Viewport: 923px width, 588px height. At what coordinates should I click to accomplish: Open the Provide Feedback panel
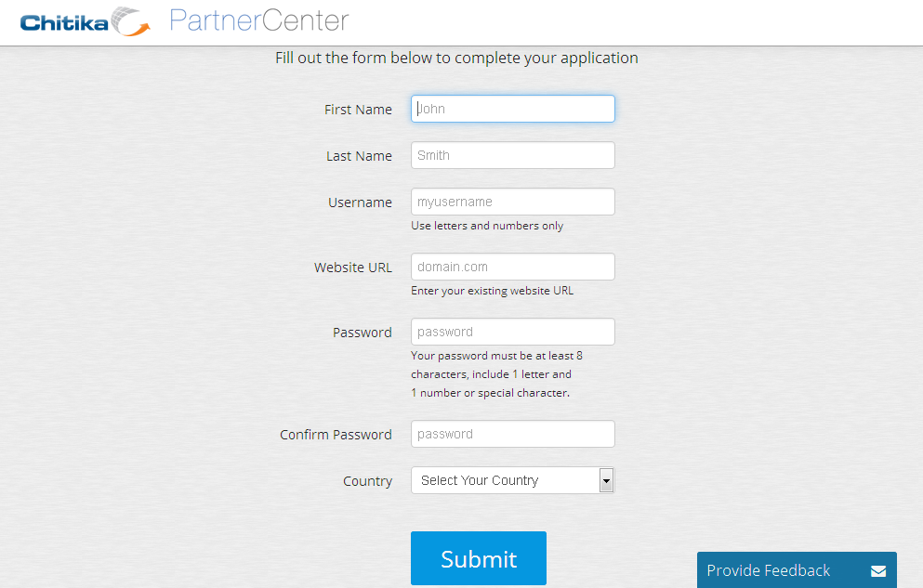[x=769, y=570]
